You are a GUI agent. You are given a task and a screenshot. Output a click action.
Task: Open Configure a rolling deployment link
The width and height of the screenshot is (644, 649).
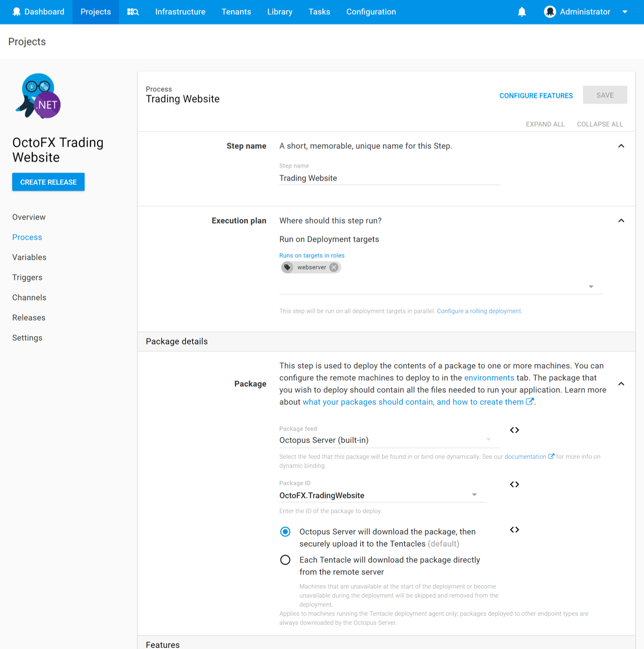coord(479,311)
